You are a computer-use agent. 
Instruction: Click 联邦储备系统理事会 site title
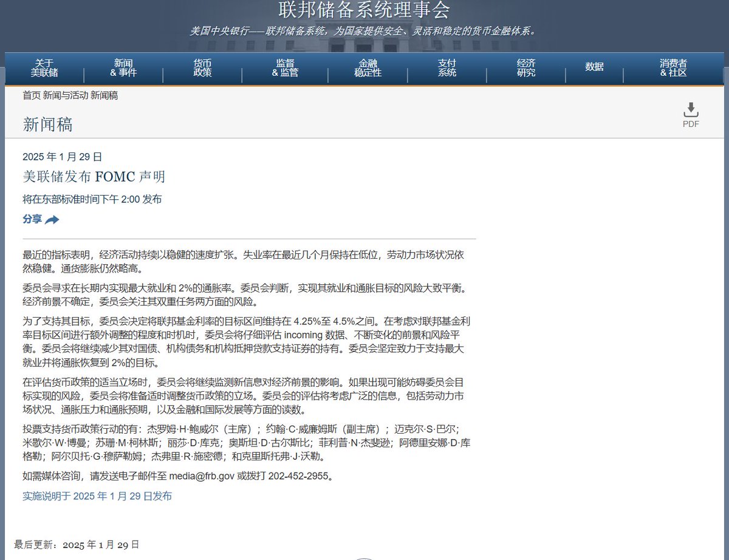(x=364, y=10)
